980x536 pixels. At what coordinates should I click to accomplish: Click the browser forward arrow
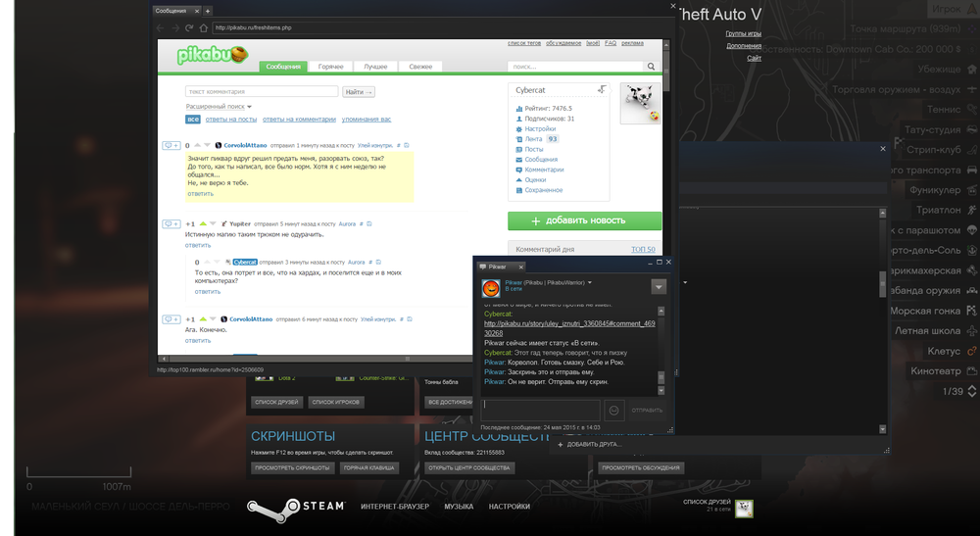pyautogui.click(x=175, y=27)
